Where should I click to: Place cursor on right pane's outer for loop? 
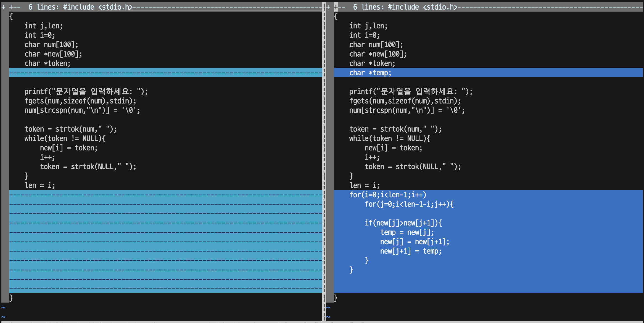click(388, 195)
